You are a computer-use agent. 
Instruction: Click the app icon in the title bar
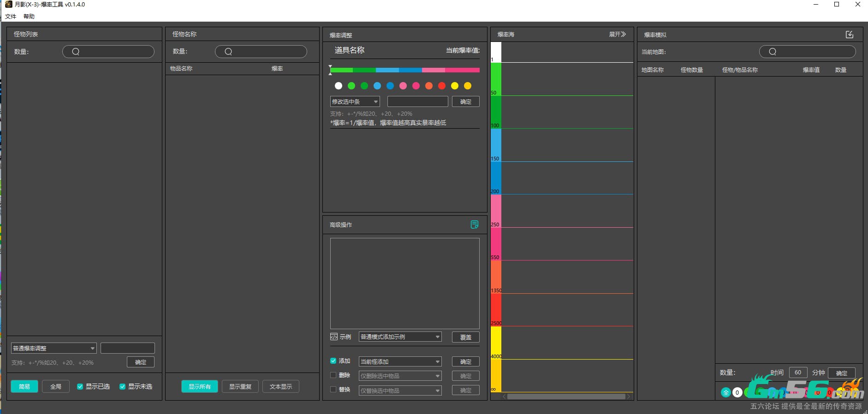[8, 4]
